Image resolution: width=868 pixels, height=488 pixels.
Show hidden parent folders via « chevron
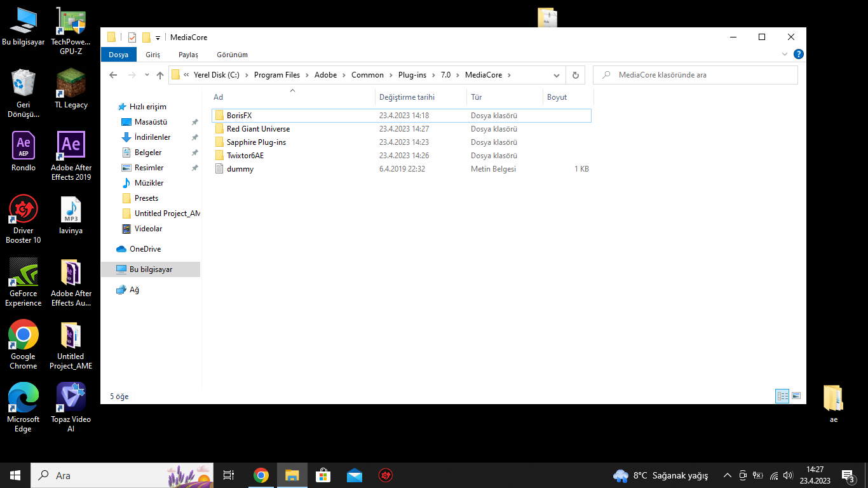[x=187, y=75]
